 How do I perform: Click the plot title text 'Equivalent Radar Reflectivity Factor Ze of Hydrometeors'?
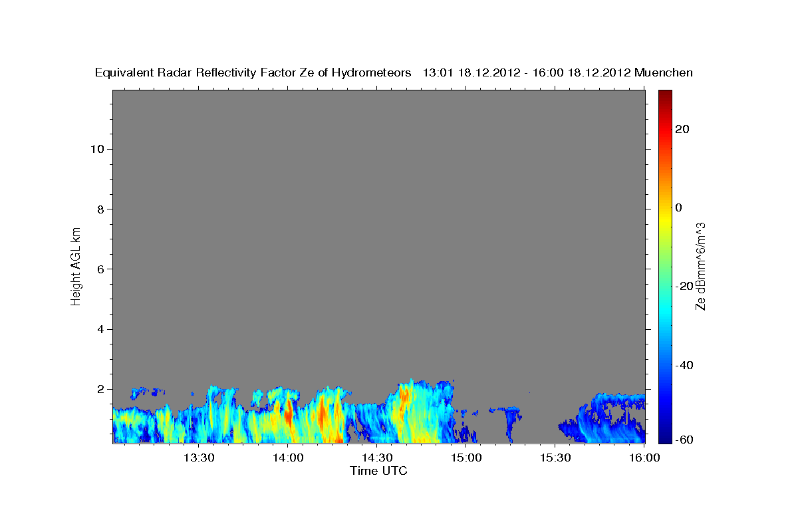point(253,73)
